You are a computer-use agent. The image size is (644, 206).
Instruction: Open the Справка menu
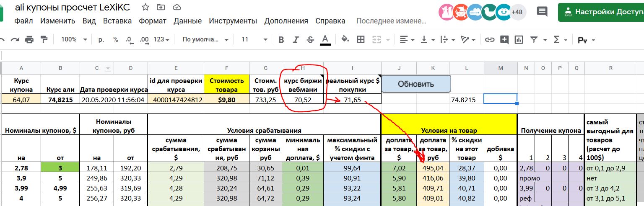click(330, 21)
